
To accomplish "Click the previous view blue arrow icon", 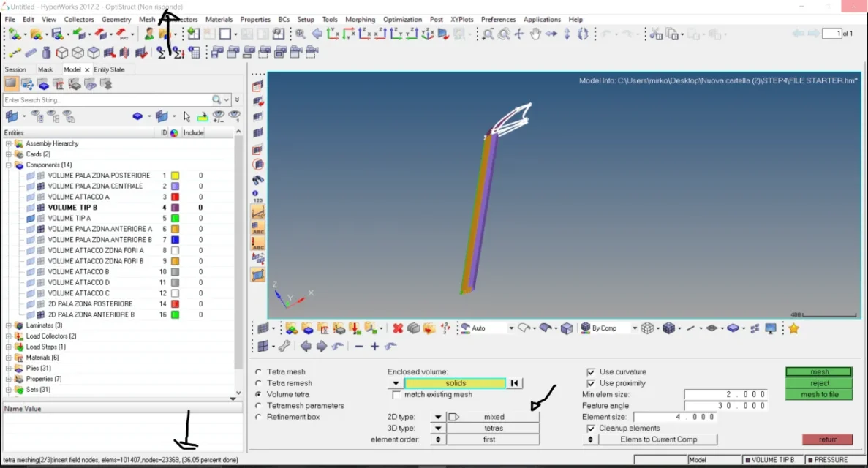I will [x=317, y=34].
